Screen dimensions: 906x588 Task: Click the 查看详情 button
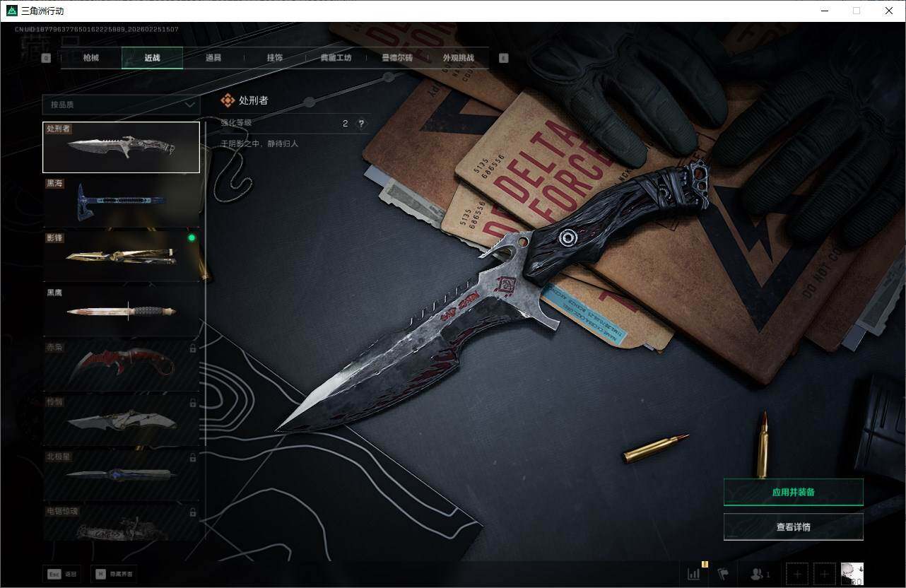coord(793,527)
